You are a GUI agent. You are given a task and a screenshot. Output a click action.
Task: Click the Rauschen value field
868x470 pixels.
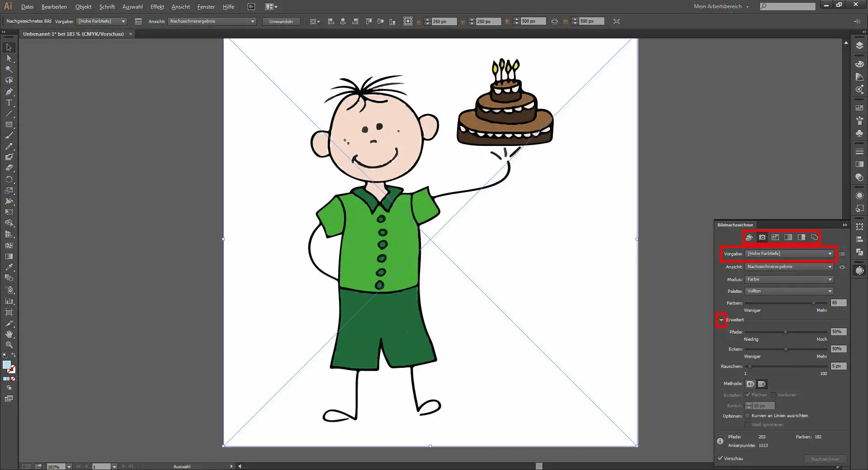(x=838, y=366)
